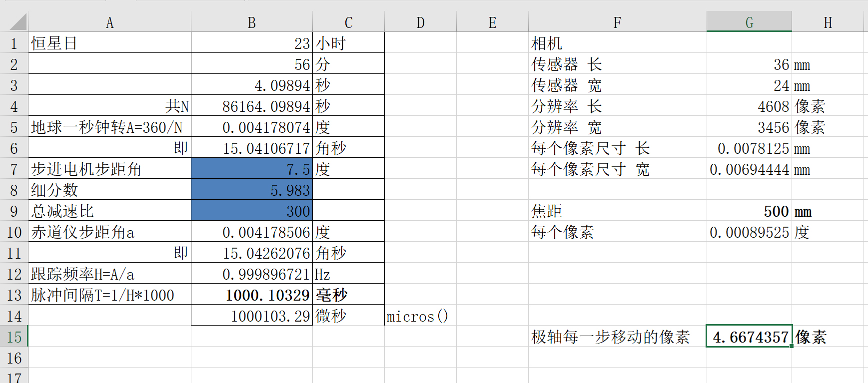
Task: Click the 每个像素尺寸 长 label cell
Action: [x=618, y=148]
